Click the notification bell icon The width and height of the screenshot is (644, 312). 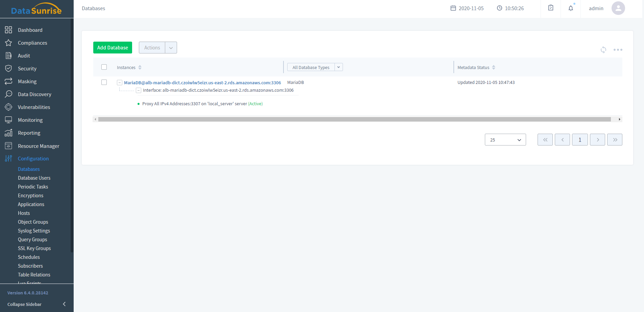pyautogui.click(x=571, y=8)
